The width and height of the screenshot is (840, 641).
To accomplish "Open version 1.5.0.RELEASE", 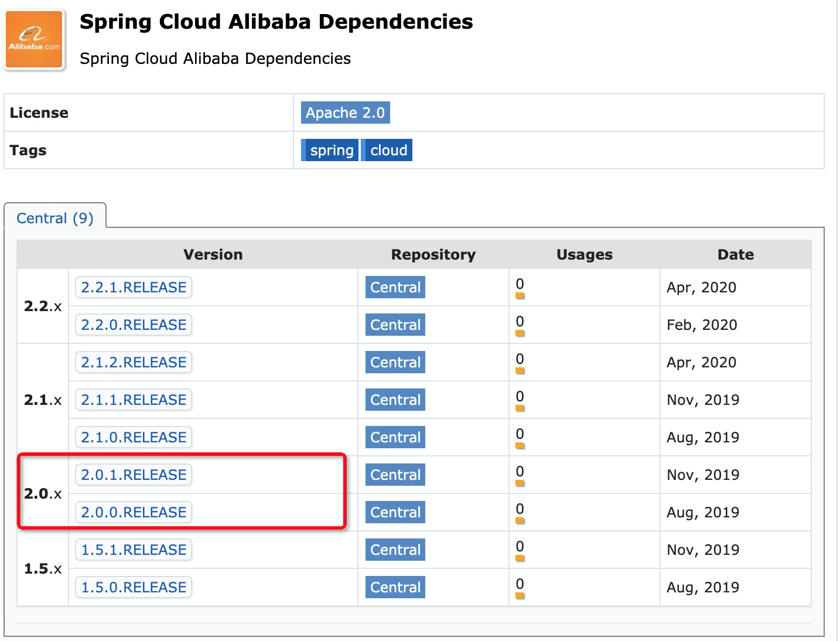I will pyautogui.click(x=133, y=587).
